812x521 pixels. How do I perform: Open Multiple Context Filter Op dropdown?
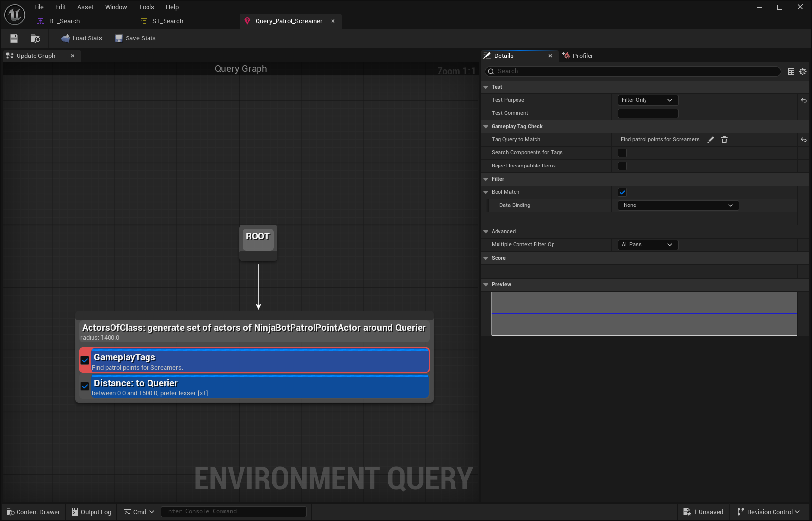pos(647,245)
